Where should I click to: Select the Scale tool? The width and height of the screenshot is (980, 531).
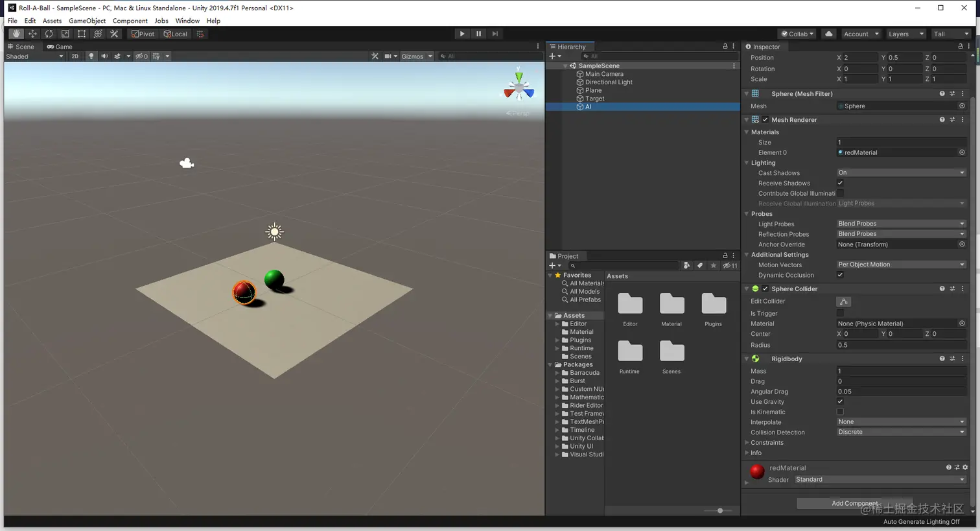(65, 34)
